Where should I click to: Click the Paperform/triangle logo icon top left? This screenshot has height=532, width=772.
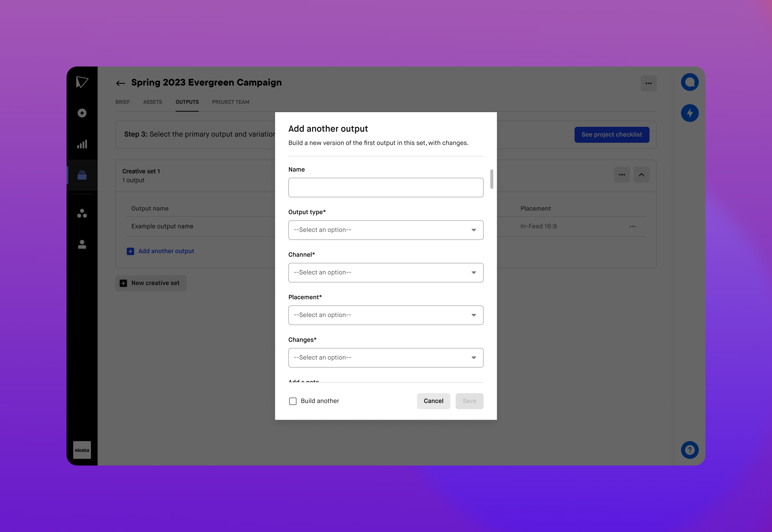[82, 82]
